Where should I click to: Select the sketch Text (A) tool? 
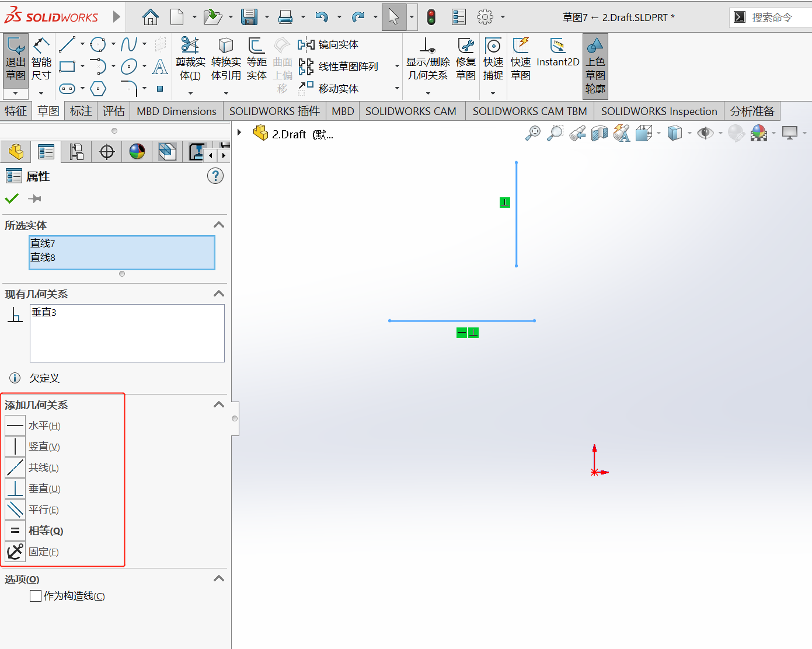tap(160, 66)
